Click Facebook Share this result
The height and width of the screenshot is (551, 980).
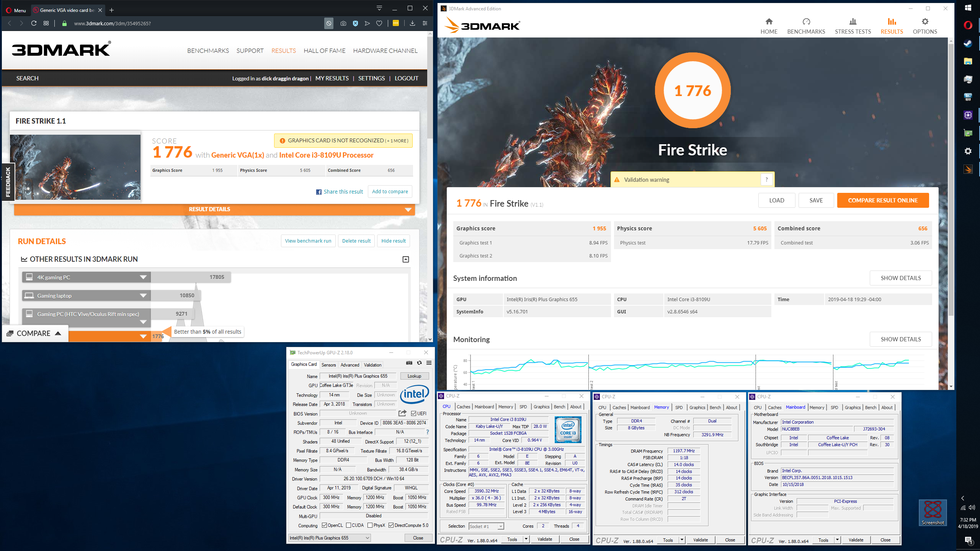click(x=339, y=192)
